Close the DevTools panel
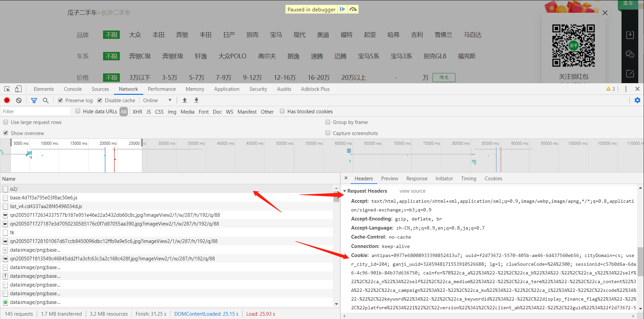 coord(637,89)
